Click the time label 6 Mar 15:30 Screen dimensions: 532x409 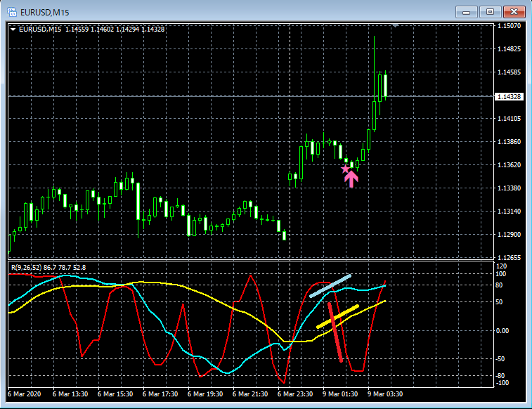click(115, 394)
